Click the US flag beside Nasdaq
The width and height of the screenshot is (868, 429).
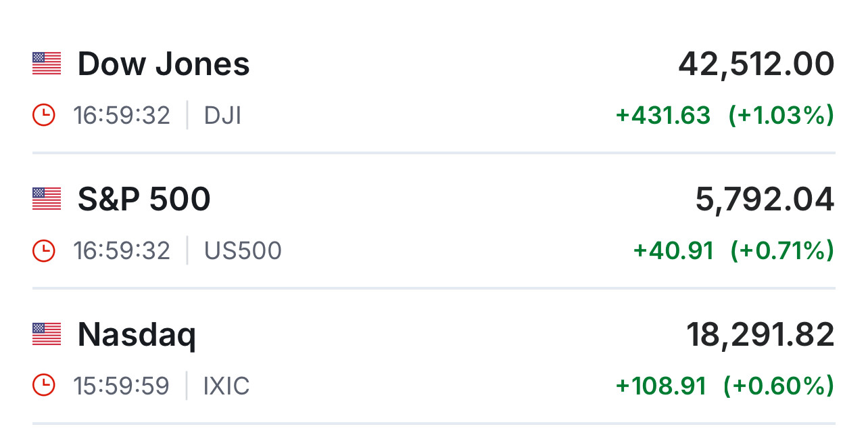click(x=47, y=334)
